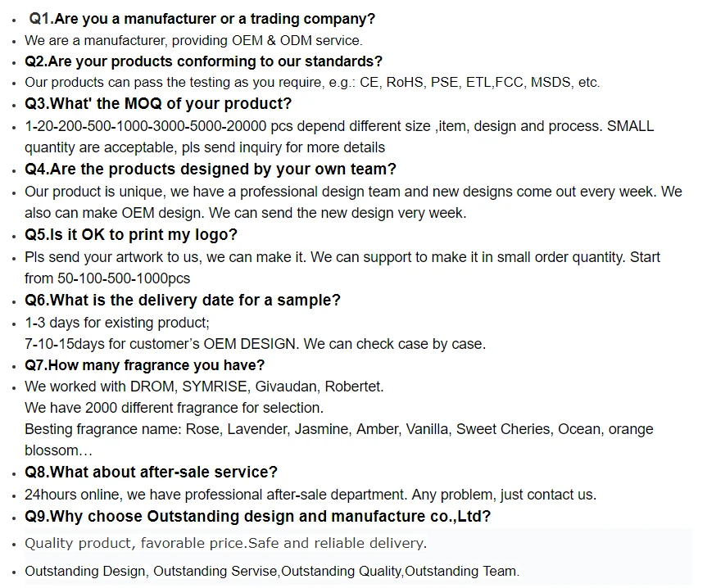707x588 pixels.
Task: Click the Q9 Why choose Outstanding design heading
Action: [257, 517]
